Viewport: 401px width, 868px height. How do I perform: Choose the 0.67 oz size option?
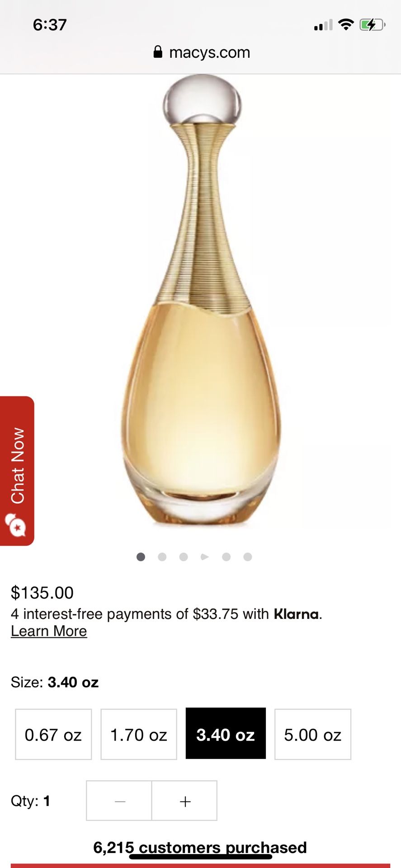pos(53,734)
